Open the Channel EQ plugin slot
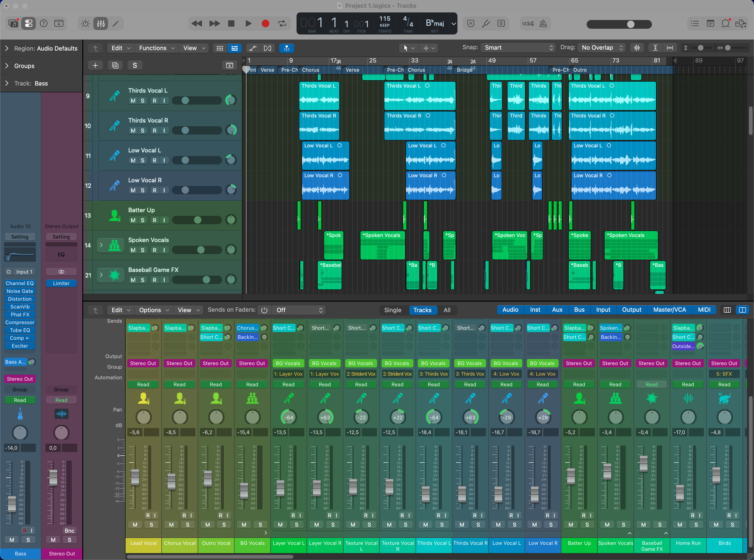The image size is (754, 560). tap(20, 283)
